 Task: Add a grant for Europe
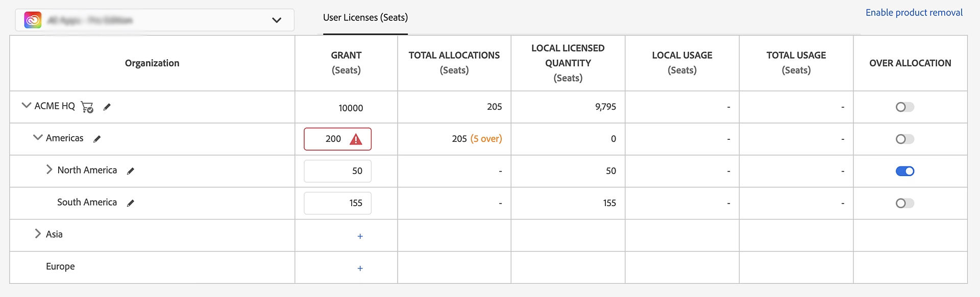(360, 268)
